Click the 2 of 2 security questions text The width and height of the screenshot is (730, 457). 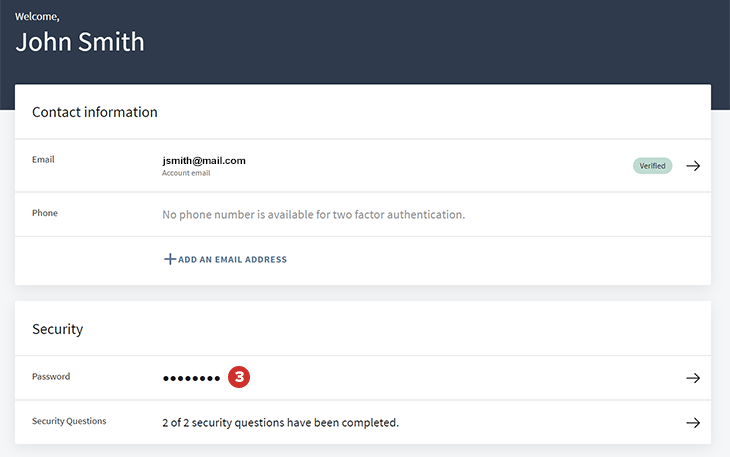click(x=280, y=423)
